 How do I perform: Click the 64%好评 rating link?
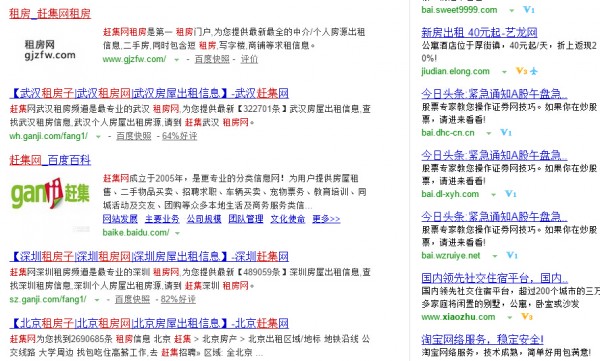pyautogui.click(x=179, y=136)
